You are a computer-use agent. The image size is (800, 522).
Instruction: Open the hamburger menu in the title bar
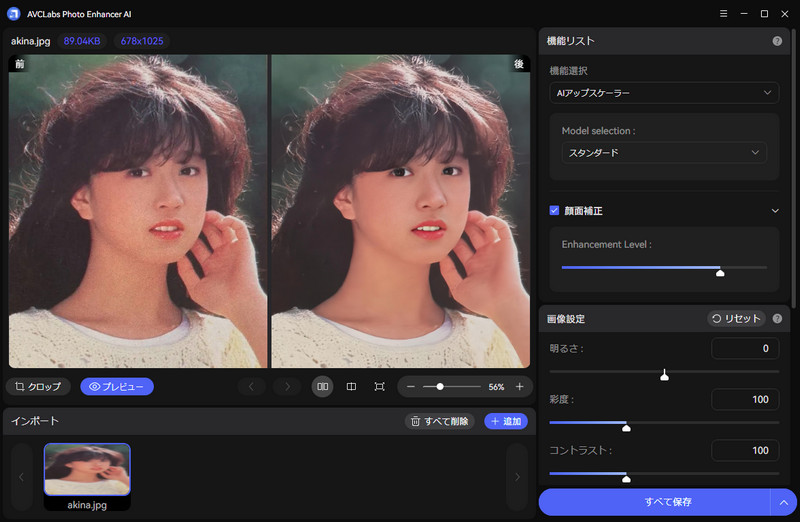click(723, 14)
